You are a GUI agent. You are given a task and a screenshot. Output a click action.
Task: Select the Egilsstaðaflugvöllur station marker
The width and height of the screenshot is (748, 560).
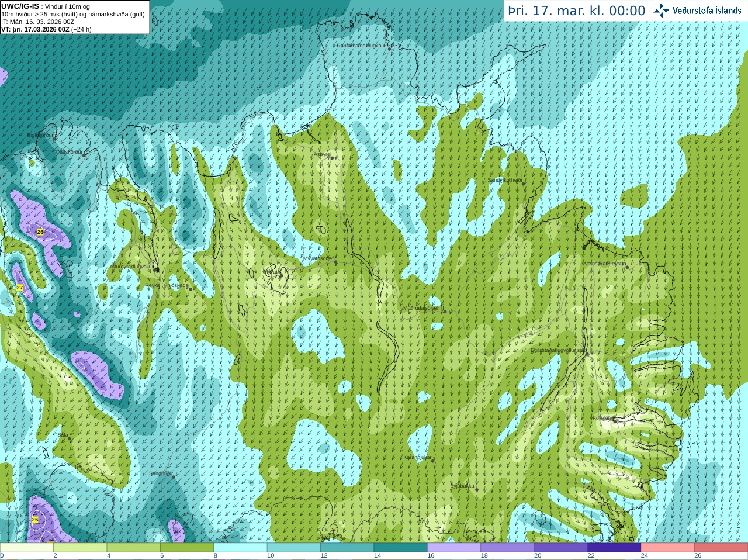(587, 354)
